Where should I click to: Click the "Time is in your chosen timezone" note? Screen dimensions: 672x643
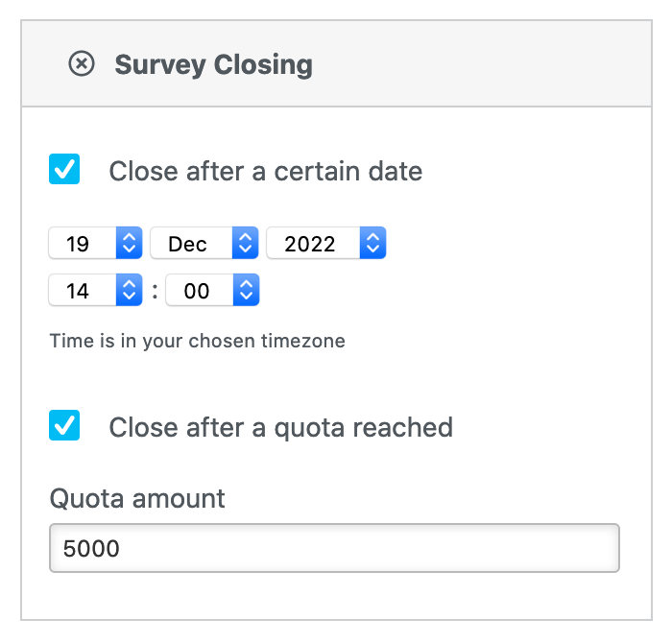point(197,341)
